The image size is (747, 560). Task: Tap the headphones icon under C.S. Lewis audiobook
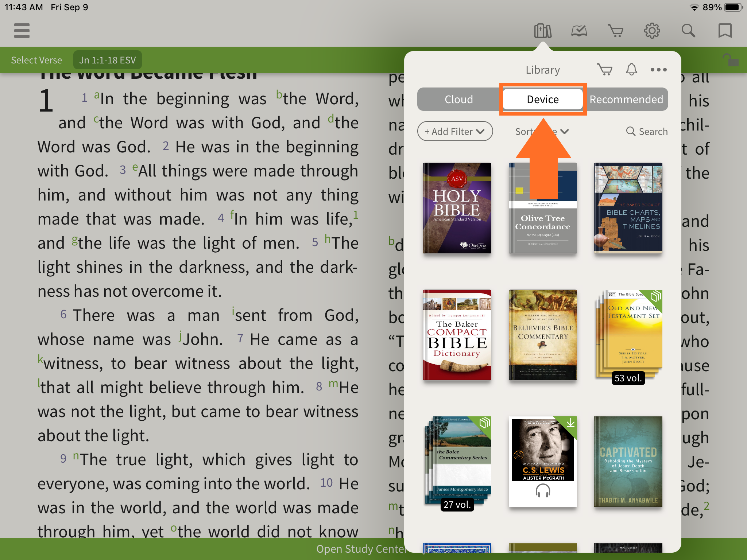(543, 491)
